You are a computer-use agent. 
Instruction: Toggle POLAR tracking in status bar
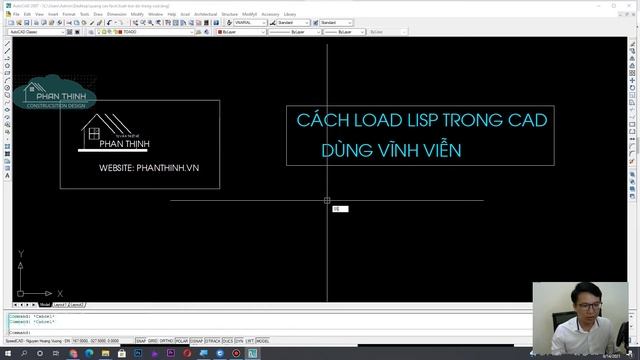[181, 341]
